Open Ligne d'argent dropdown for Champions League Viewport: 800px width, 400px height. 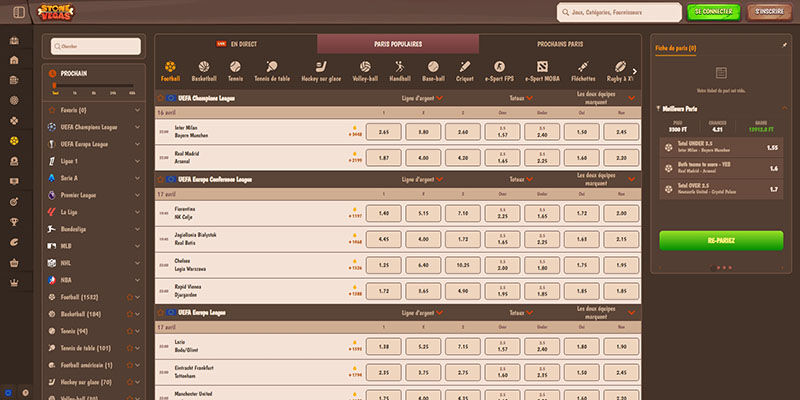(422, 98)
